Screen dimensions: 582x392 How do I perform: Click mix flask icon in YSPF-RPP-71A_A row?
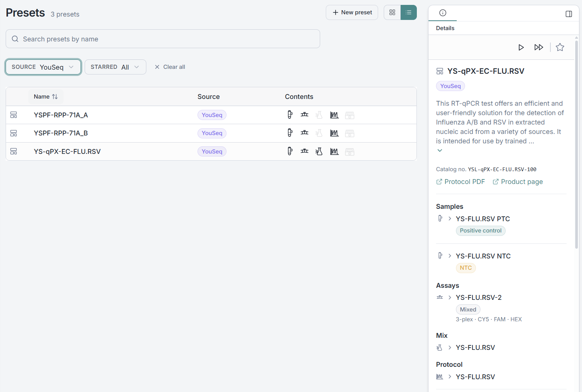pos(319,115)
